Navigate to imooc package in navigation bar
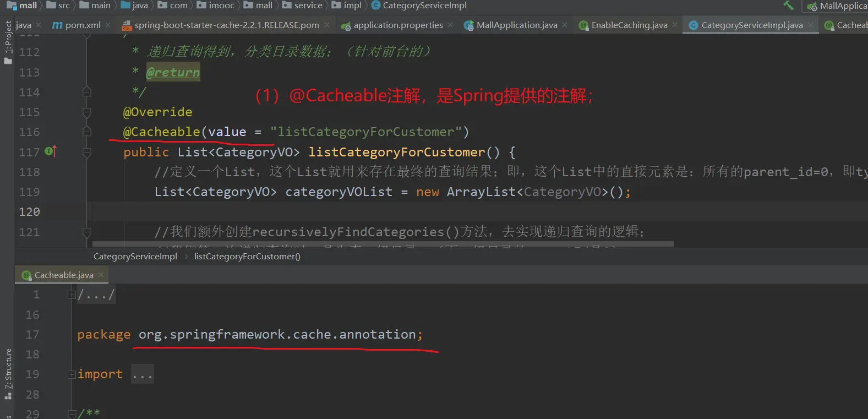Viewport: 868px width, 419px height. click(216, 6)
